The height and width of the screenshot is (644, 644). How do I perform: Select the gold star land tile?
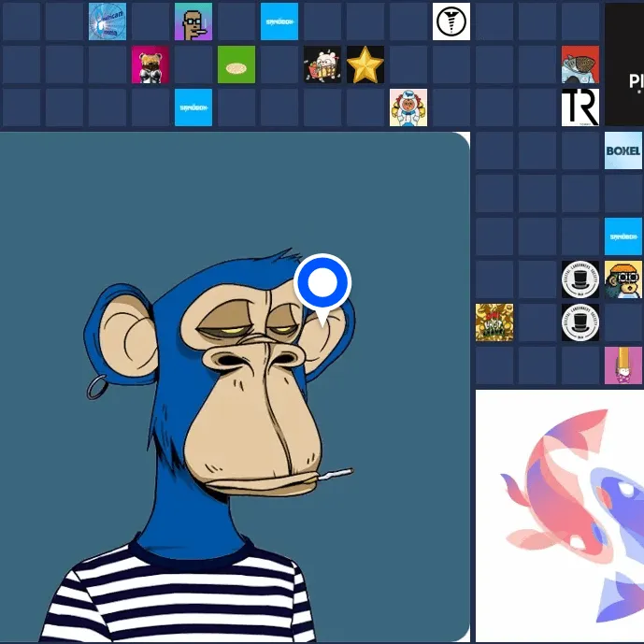[365, 64]
